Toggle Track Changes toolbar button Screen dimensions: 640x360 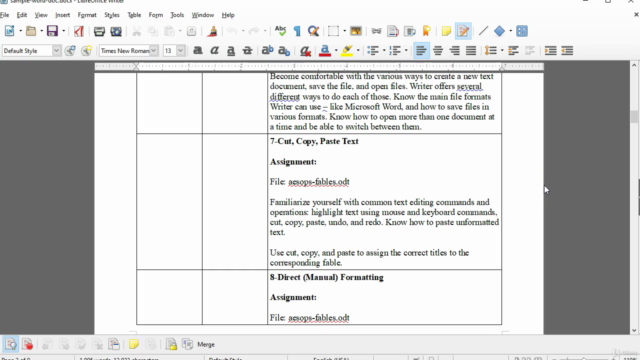463,31
